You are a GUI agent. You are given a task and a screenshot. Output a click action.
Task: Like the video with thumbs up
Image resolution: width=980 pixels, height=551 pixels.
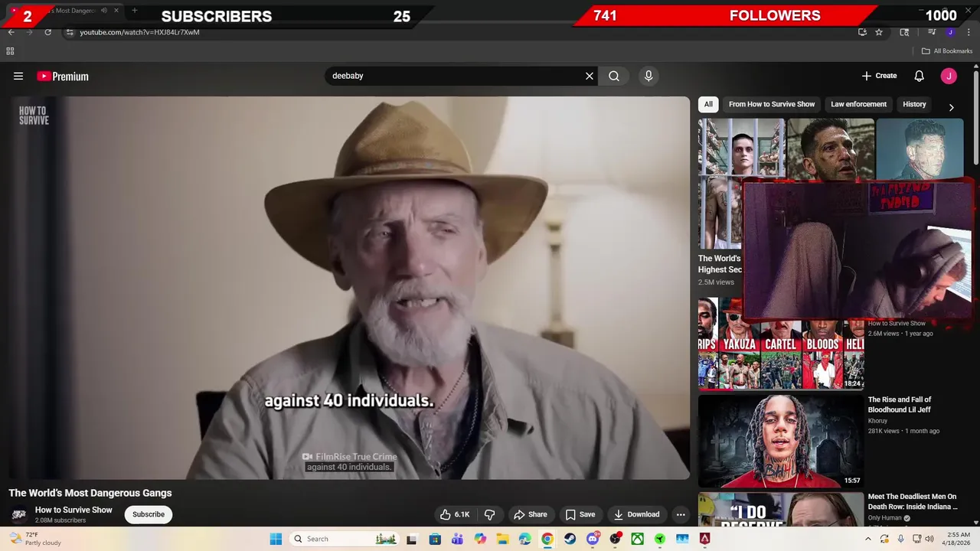point(455,514)
